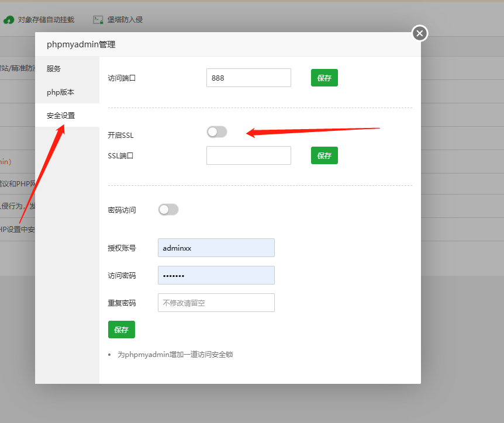Click the 重复密码 input field

(x=216, y=303)
